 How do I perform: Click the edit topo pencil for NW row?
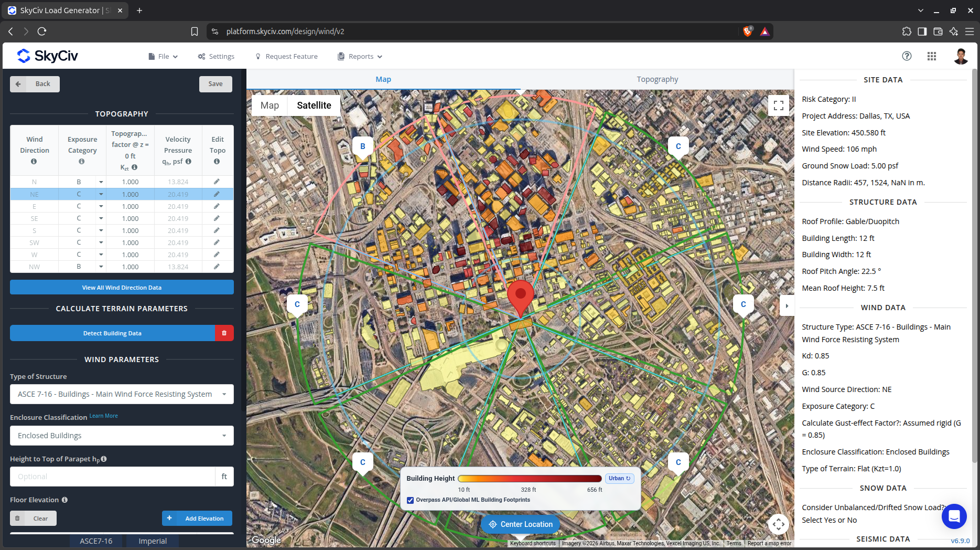click(217, 267)
